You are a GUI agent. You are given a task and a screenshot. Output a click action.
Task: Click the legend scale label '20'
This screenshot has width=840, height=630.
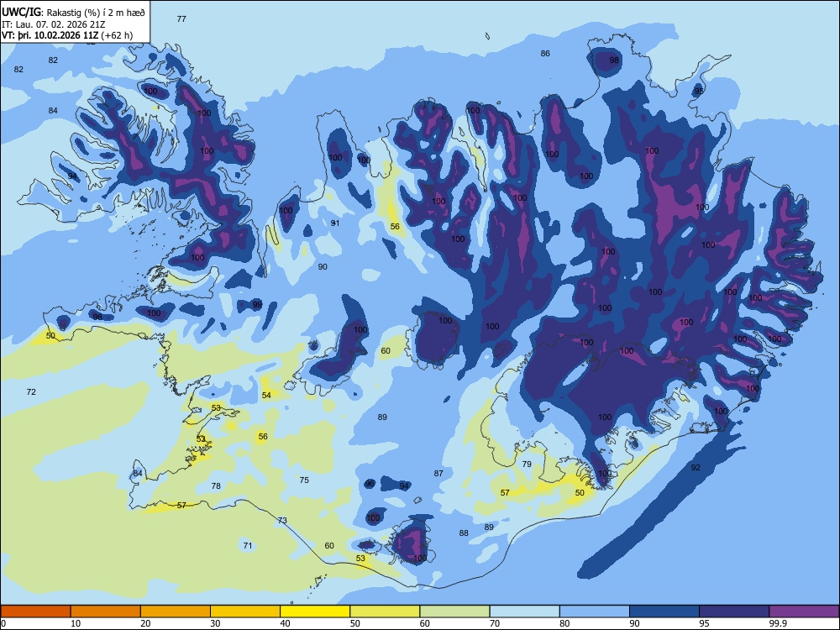click(x=145, y=623)
